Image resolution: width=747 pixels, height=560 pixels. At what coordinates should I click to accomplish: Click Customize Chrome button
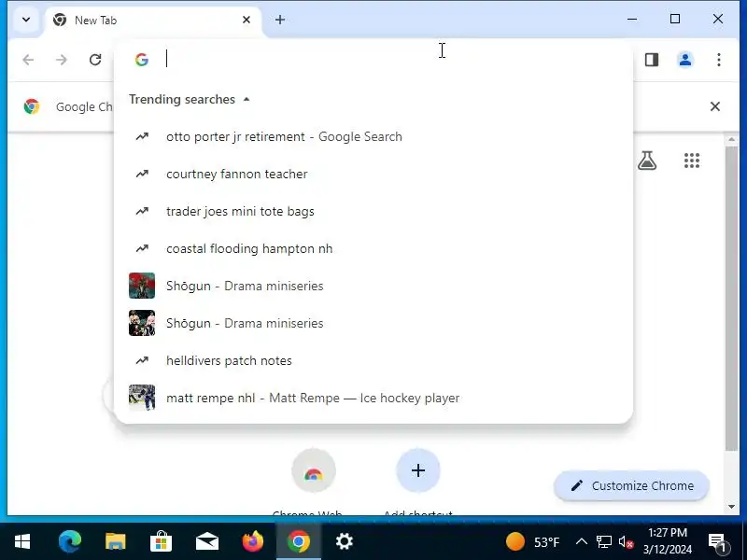632,485
